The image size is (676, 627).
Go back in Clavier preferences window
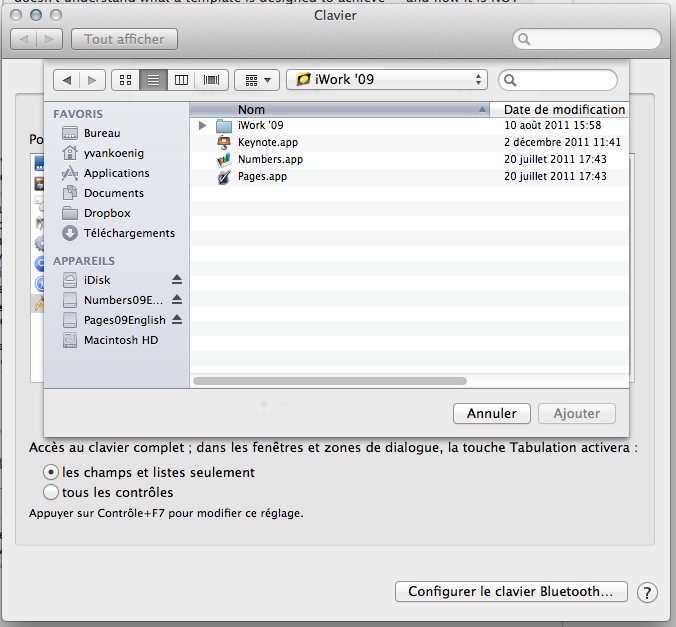(x=24, y=39)
